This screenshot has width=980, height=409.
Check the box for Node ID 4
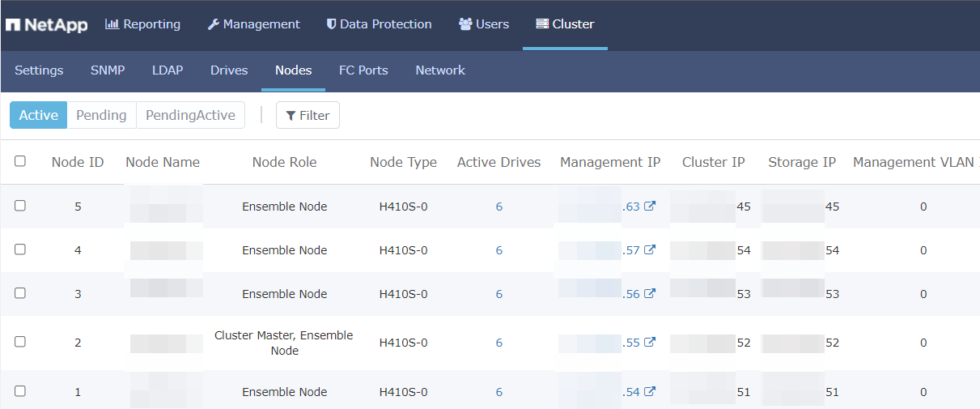pos(20,249)
